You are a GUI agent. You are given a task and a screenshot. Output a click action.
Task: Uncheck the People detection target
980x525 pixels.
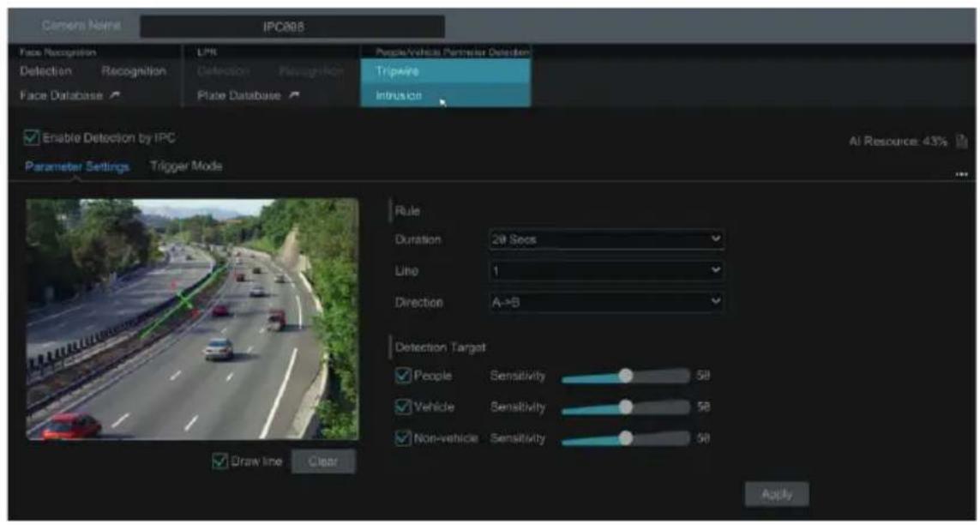[x=403, y=376]
